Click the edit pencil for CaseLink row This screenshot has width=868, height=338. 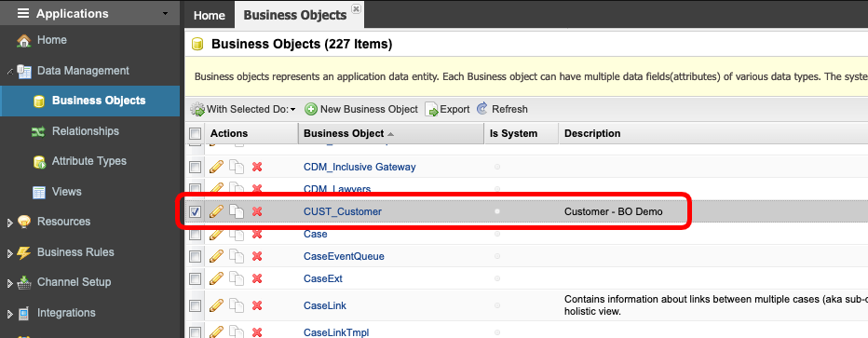(x=216, y=304)
